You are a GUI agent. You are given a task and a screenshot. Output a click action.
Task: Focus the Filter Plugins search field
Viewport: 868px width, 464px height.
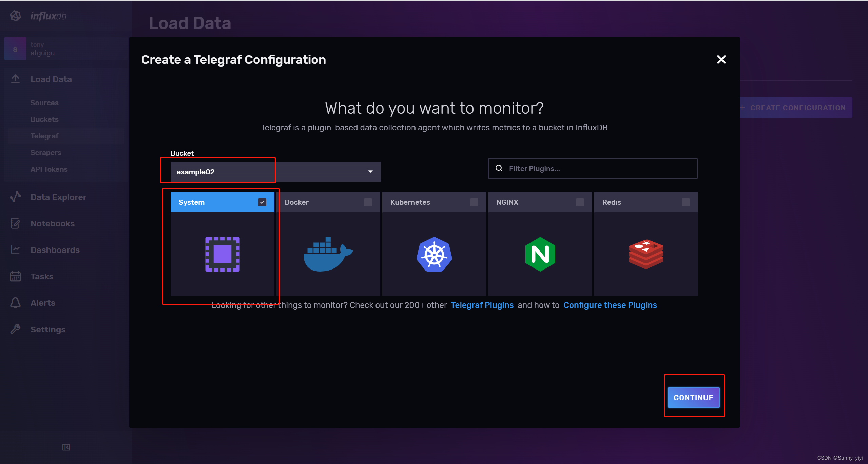coord(593,168)
